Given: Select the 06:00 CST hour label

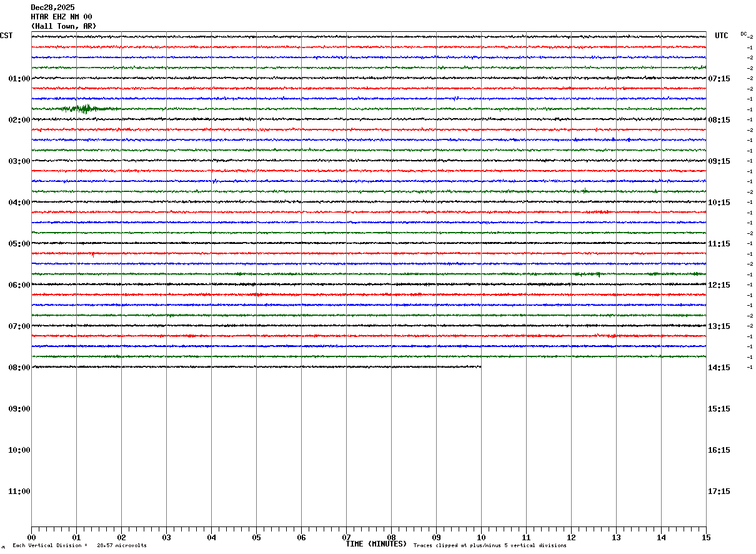Looking at the screenshot, I should pos(19,285).
